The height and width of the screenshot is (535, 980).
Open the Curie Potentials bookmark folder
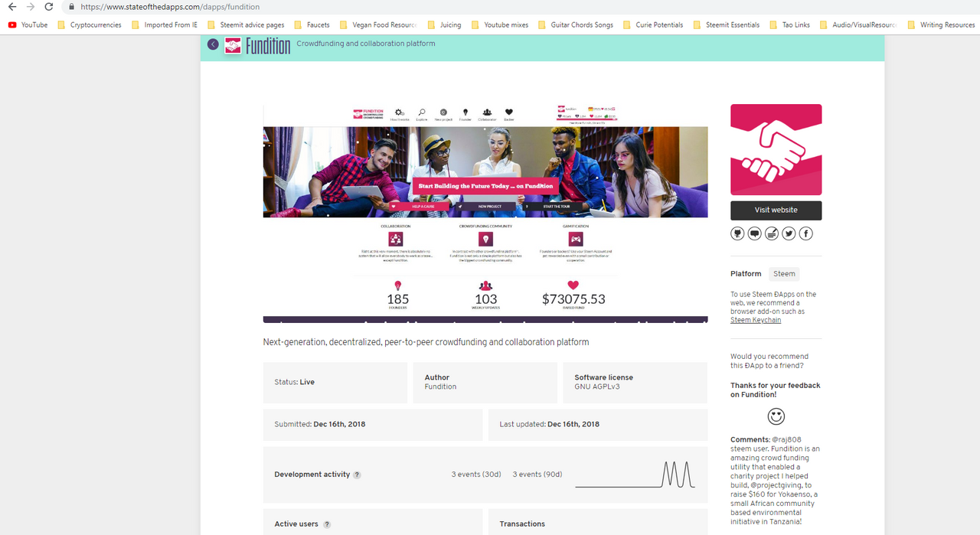[x=653, y=24]
